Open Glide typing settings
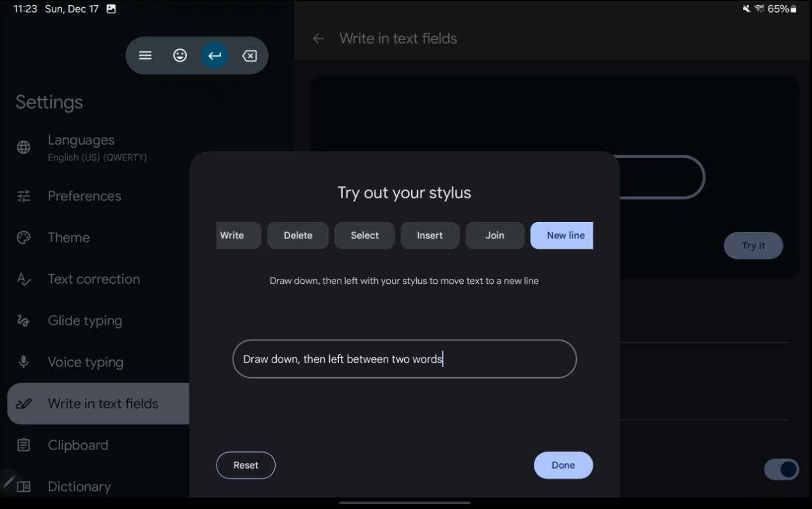The image size is (812, 509). (x=84, y=321)
